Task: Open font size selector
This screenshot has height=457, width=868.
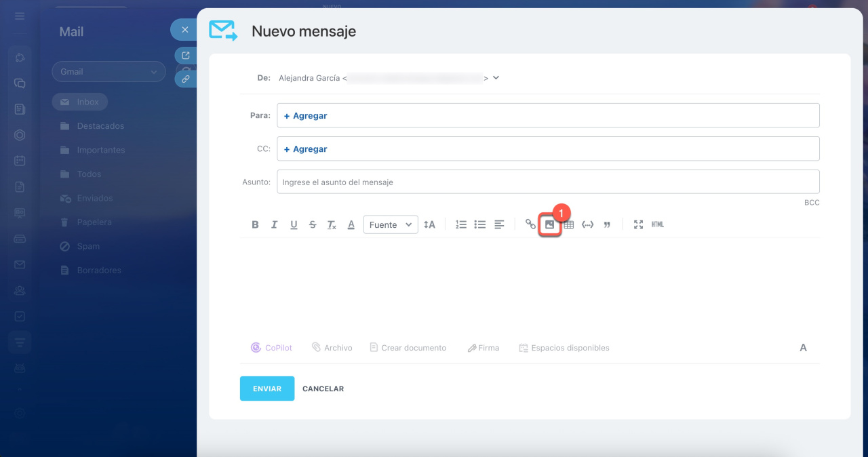Action: (429, 224)
